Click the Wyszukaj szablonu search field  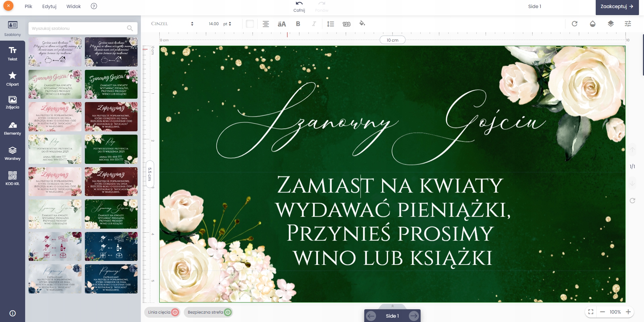[79, 29]
